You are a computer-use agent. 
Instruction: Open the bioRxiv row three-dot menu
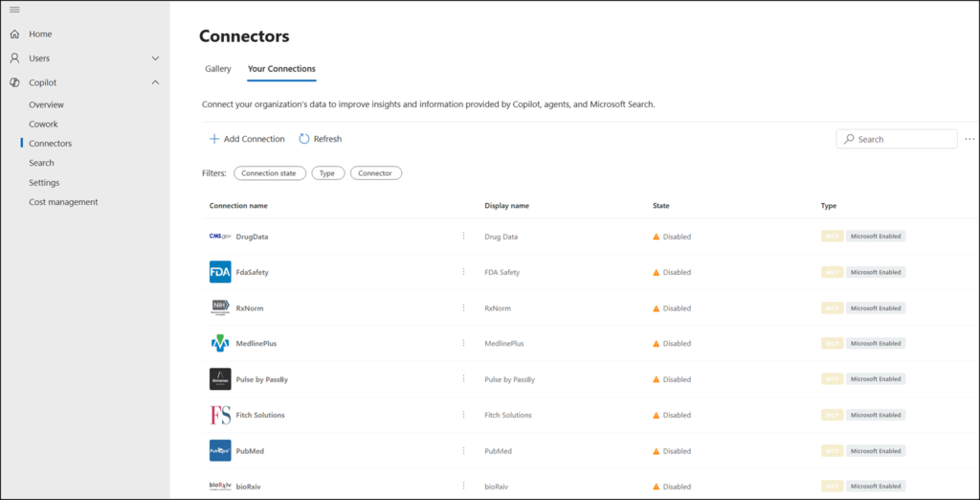pyautogui.click(x=464, y=486)
